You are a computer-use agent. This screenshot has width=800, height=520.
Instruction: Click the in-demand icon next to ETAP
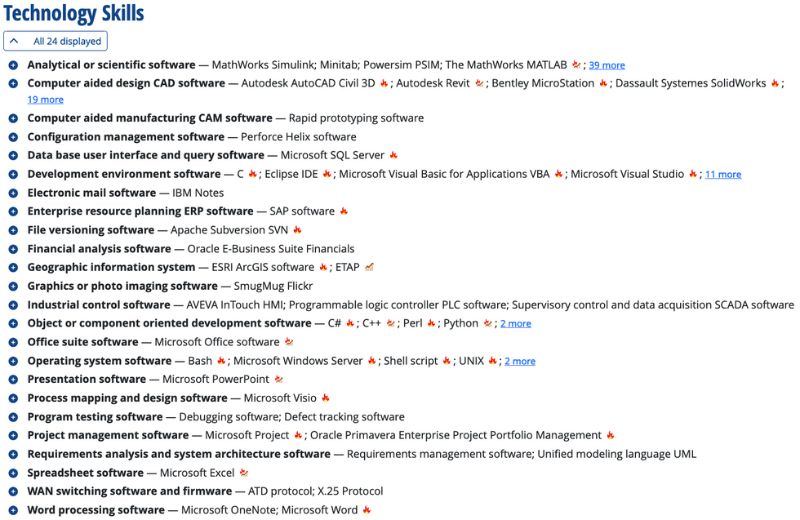369,267
